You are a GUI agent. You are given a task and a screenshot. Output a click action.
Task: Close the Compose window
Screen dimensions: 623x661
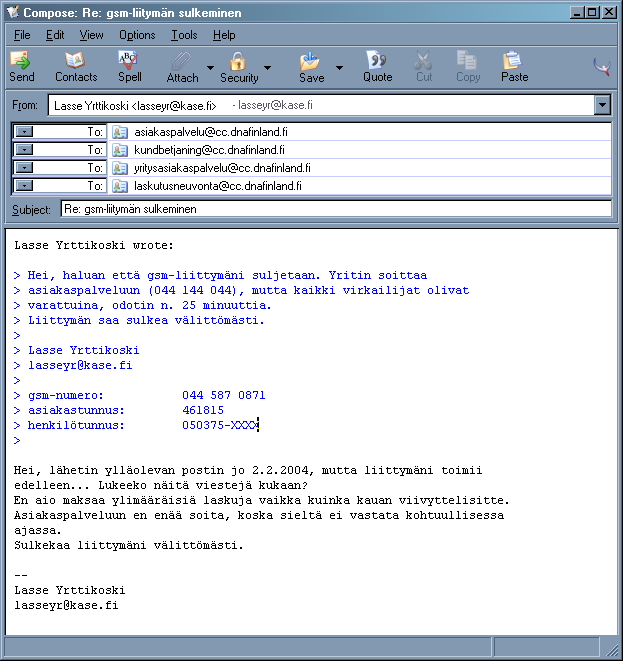coord(609,12)
